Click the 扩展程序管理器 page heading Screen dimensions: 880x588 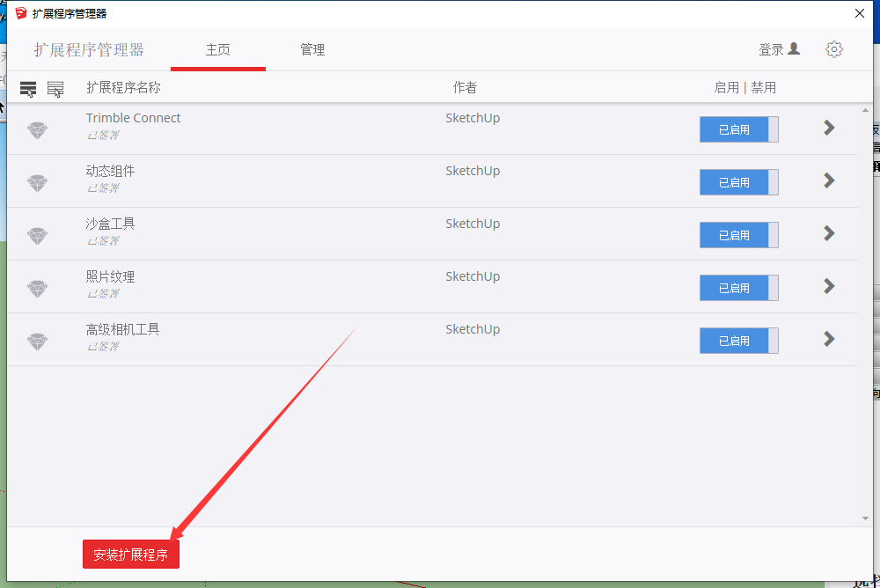point(89,50)
